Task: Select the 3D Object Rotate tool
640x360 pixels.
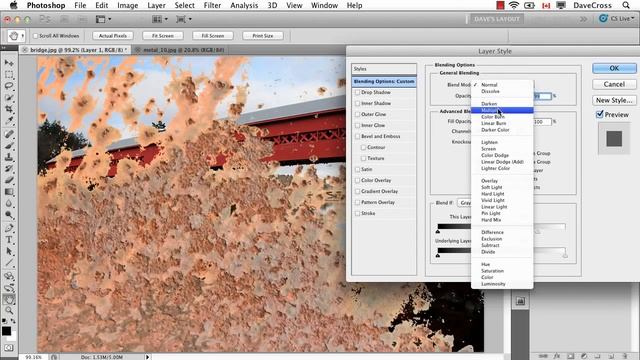Action: point(9,276)
